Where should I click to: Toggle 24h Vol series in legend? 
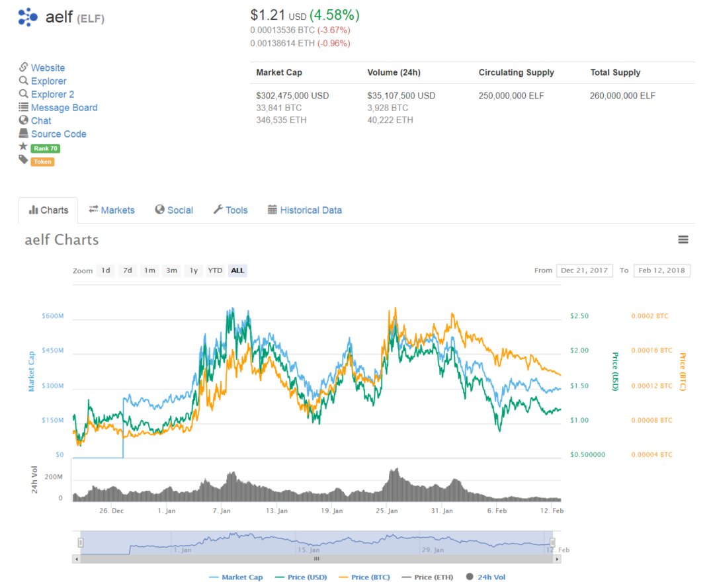485,577
